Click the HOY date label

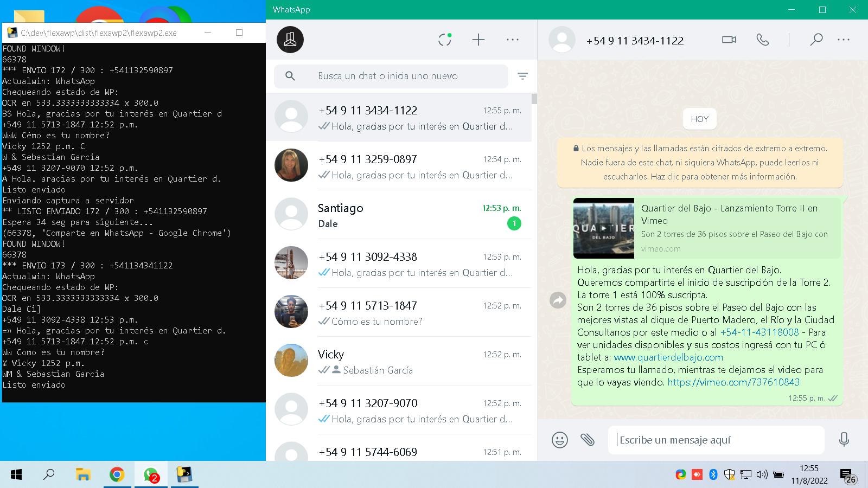click(700, 119)
